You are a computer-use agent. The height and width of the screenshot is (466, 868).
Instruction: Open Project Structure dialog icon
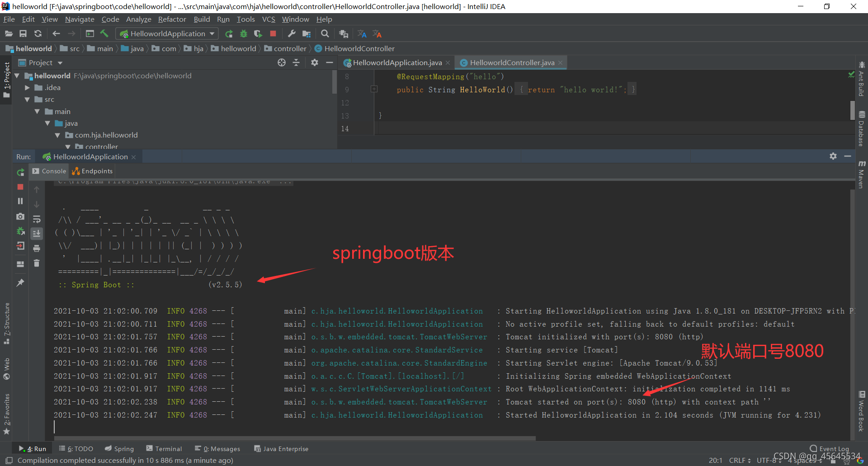[x=307, y=34]
